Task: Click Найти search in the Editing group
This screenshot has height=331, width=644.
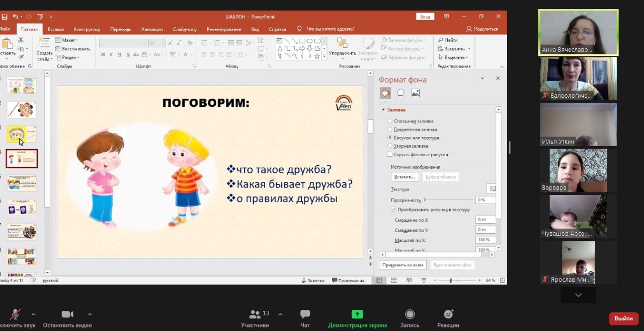Action: (447, 40)
